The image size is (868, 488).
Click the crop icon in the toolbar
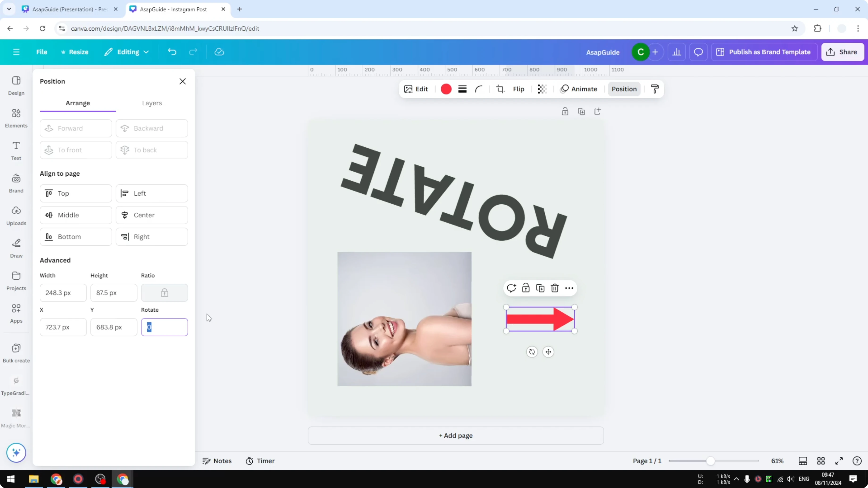pos(500,89)
